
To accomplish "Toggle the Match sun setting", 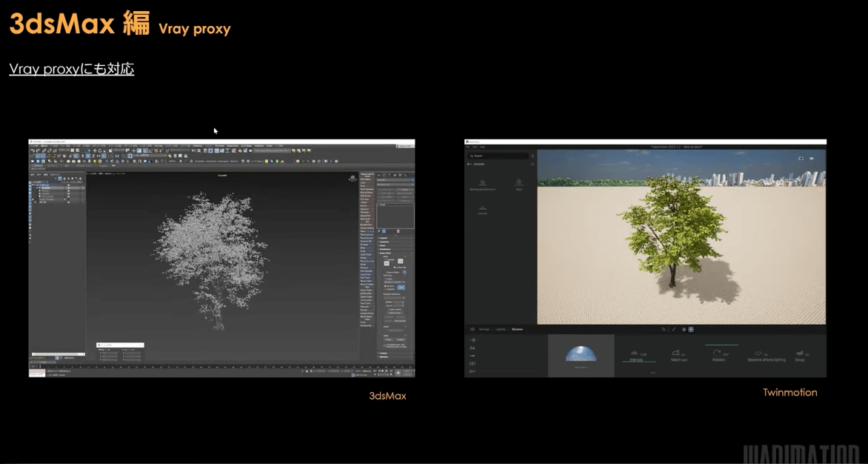I will [x=679, y=356].
